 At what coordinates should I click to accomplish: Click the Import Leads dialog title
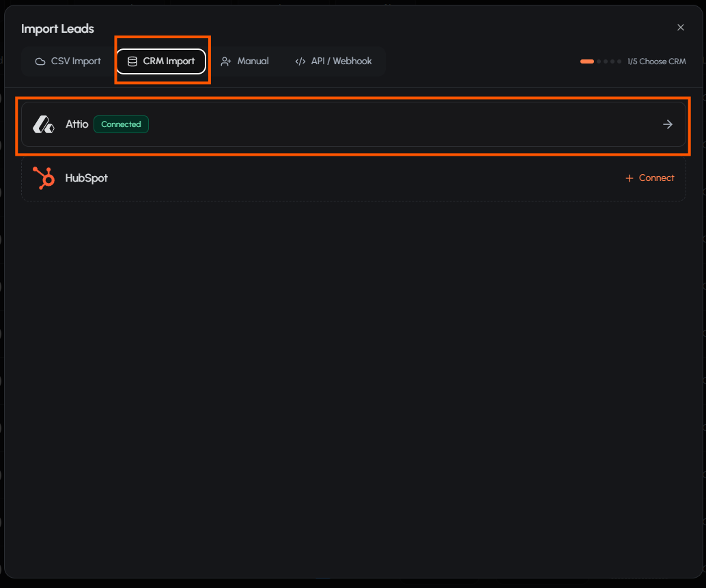click(x=57, y=29)
